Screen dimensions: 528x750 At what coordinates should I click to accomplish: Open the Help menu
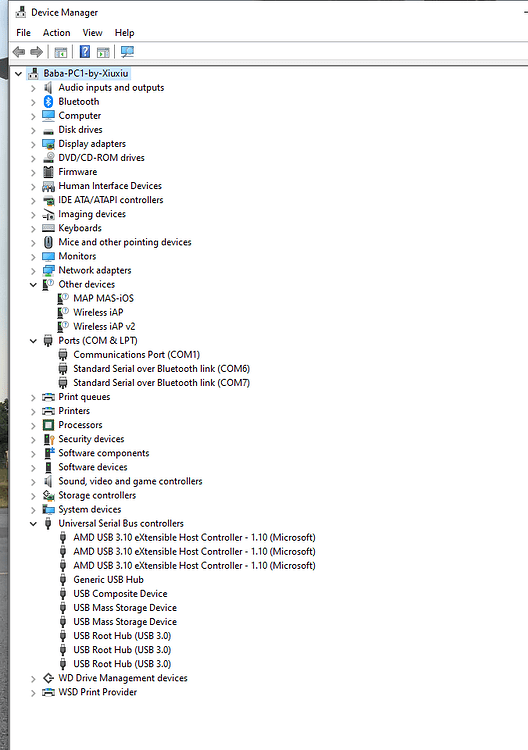click(x=124, y=33)
